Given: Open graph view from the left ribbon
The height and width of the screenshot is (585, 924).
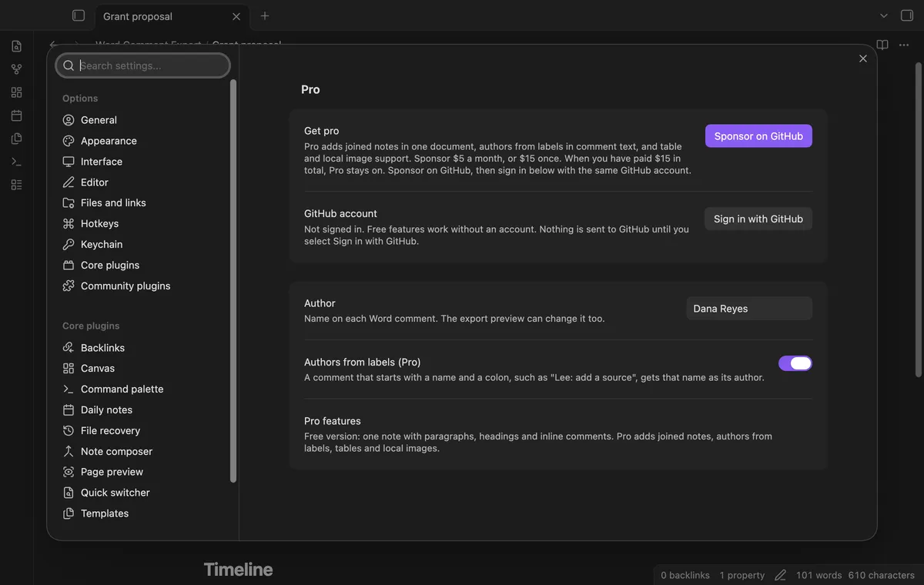Looking at the screenshot, I should point(16,69).
